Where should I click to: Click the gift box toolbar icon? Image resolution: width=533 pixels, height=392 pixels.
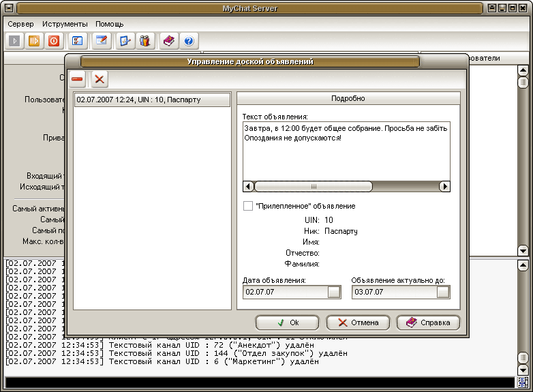coord(145,41)
